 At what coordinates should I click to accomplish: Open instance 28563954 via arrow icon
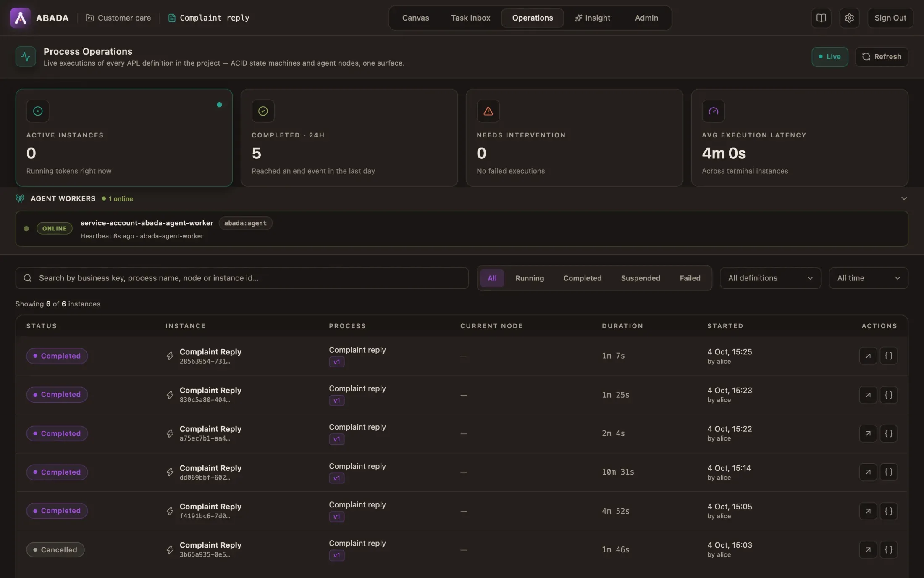click(x=868, y=356)
